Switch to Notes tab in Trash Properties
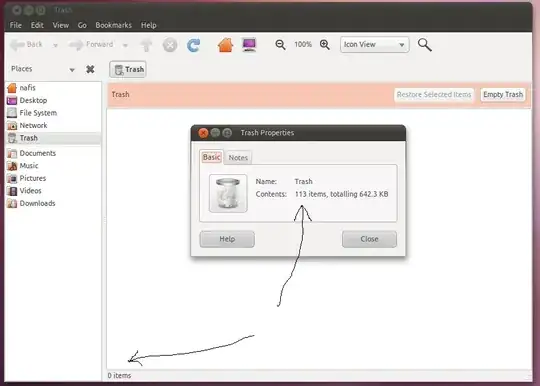Screen dimensions: 540x386 coord(238,158)
